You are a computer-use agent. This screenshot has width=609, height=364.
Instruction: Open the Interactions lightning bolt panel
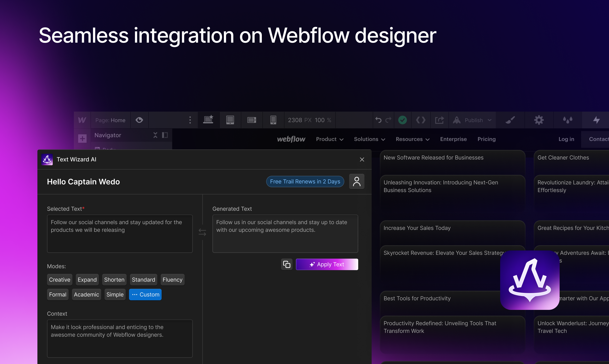[596, 120]
